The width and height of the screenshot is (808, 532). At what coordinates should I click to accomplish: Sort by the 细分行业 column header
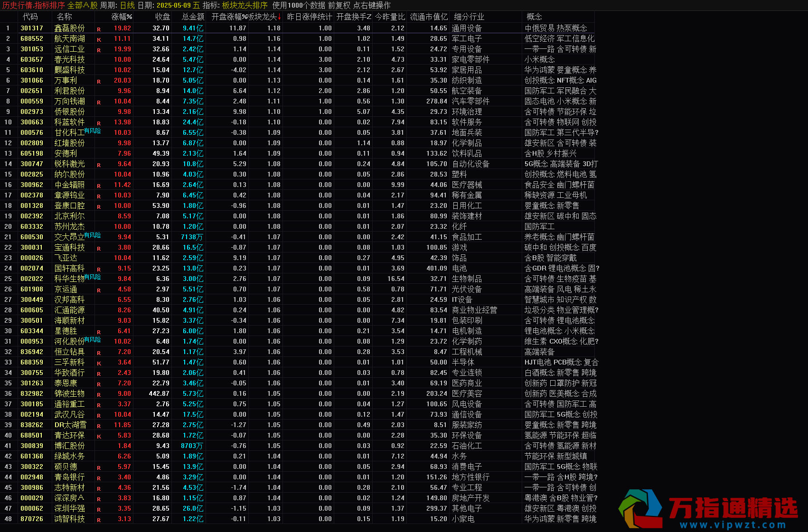pyautogui.click(x=469, y=17)
